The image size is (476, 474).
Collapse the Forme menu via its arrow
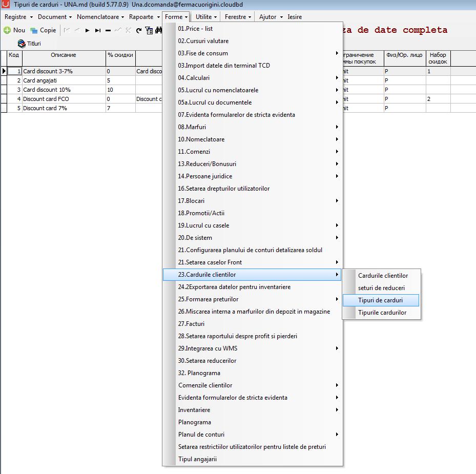tap(187, 17)
